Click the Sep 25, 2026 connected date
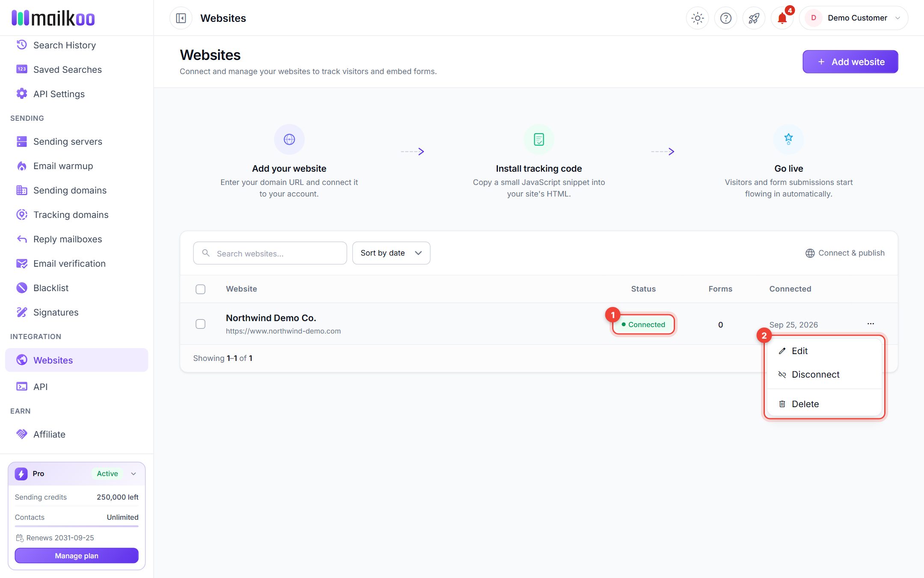The image size is (924, 578). pos(794,325)
